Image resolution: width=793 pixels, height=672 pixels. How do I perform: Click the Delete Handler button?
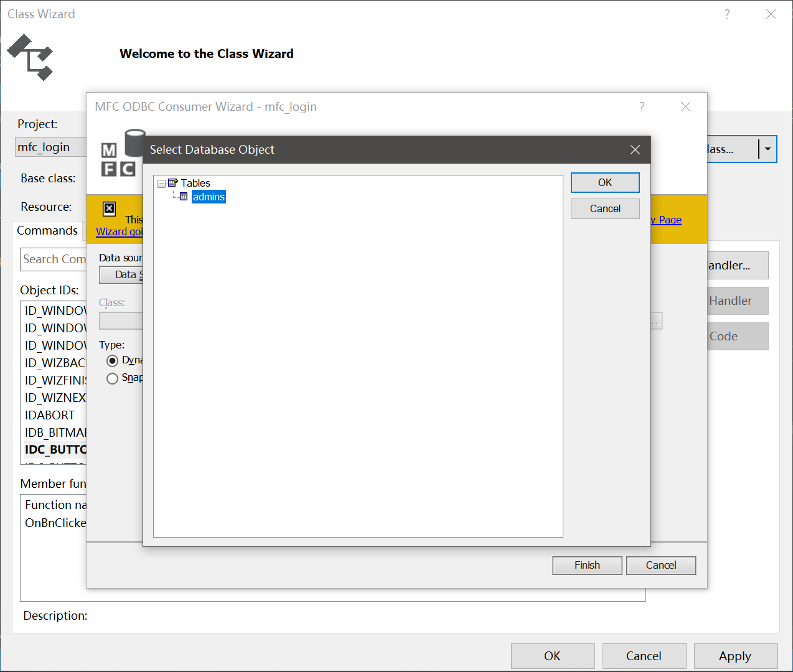click(x=738, y=301)
